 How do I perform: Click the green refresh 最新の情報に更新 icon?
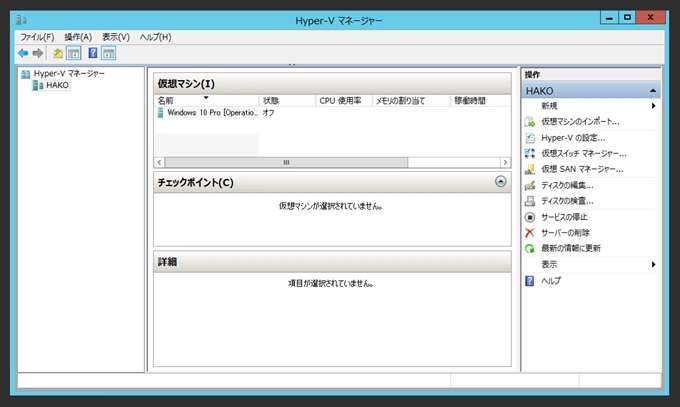530,249
